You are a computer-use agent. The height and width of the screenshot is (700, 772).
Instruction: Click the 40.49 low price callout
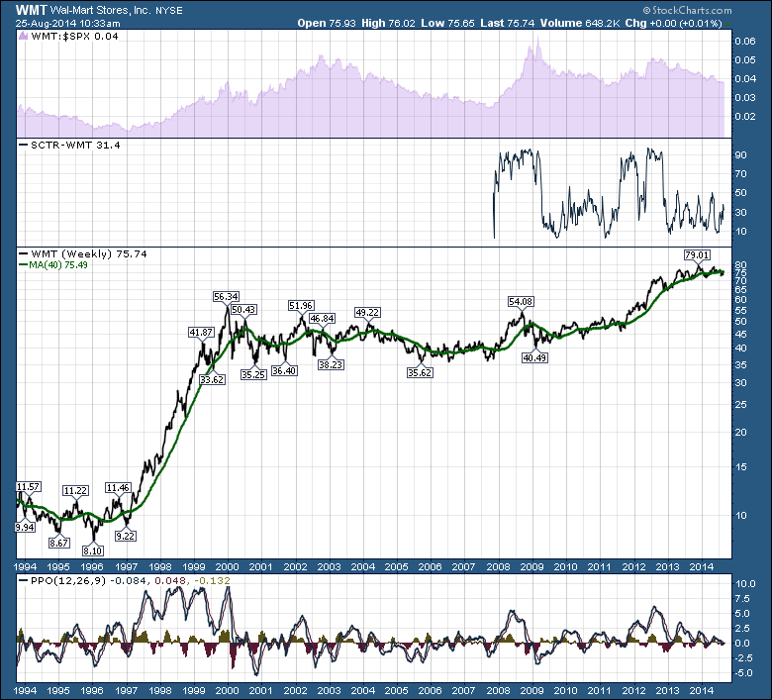pos(534,357)
